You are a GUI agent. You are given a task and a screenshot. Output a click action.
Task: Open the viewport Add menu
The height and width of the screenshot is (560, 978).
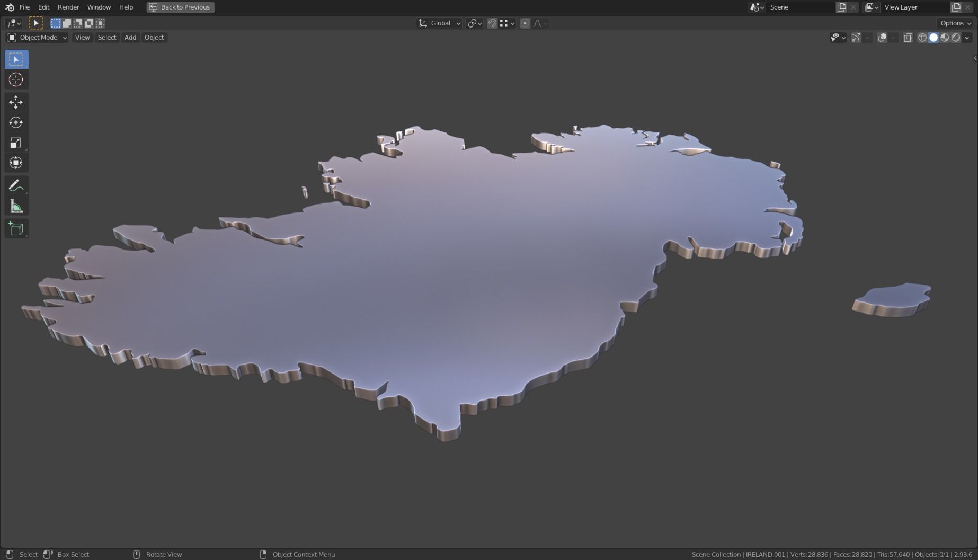pos(130,37)
